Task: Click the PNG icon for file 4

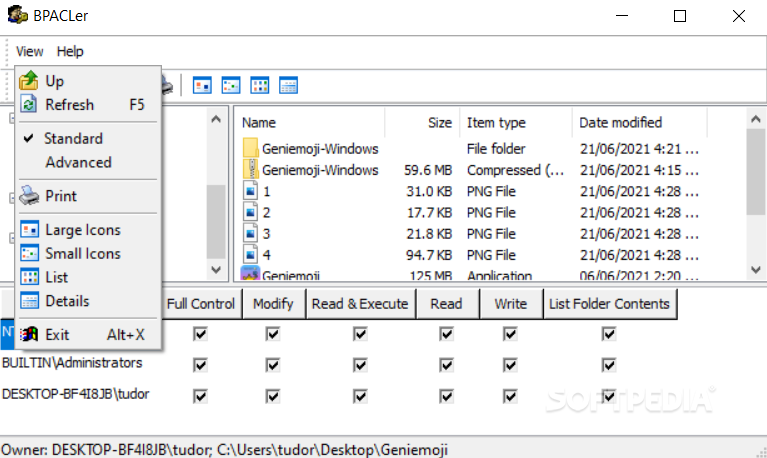Action: coord(250,254)
